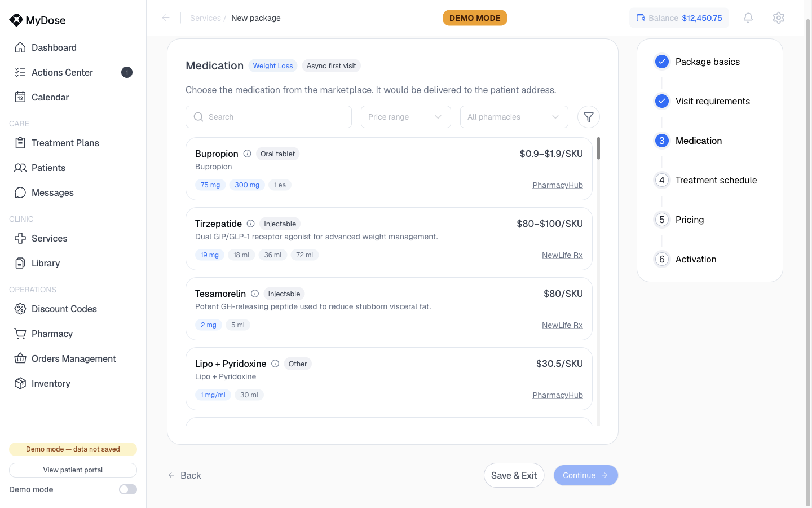Image resolution: width=812 pixels, height=508 pixels.
Task: Click the Weight Loss tag
Action: [x=273, y=66]
